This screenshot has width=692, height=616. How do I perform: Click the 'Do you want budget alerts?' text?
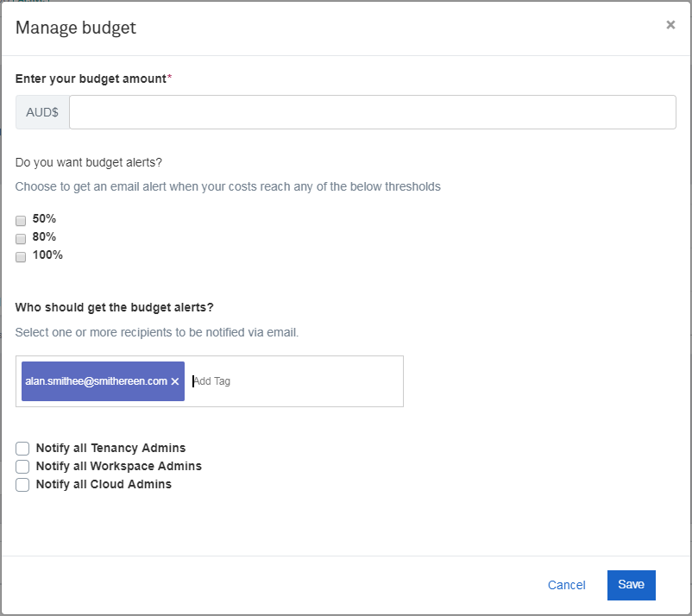(x=89, y=161)
